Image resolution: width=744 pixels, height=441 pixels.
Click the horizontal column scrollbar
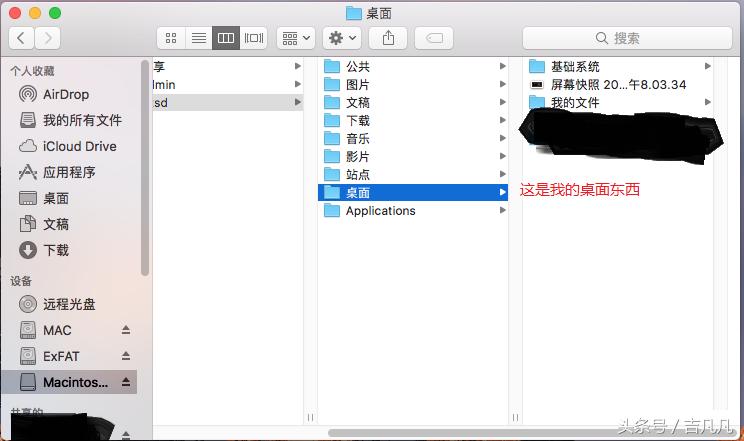(x=531, y=432)
